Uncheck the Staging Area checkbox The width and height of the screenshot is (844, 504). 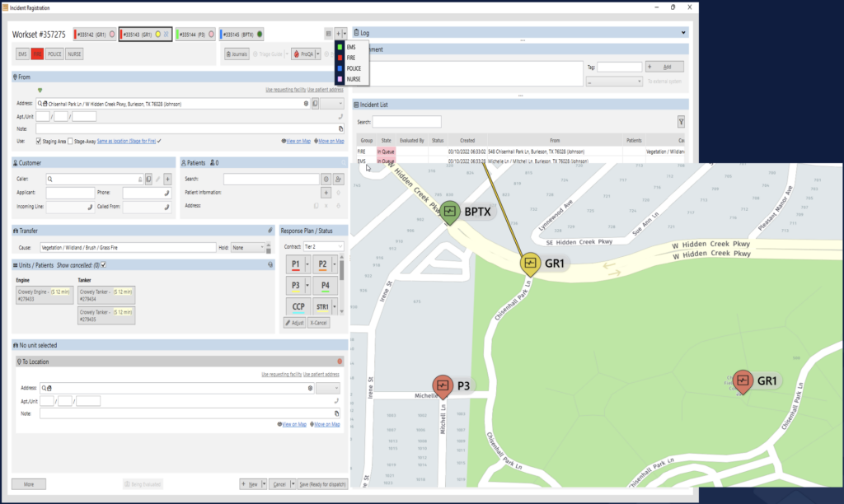point(39,140)
